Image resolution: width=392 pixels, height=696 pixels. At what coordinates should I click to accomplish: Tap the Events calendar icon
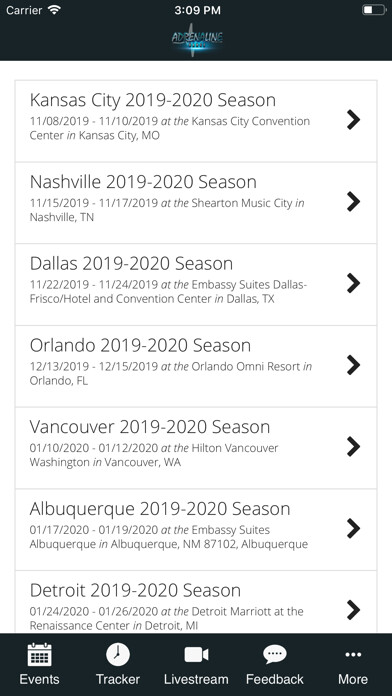coord(40,655)
